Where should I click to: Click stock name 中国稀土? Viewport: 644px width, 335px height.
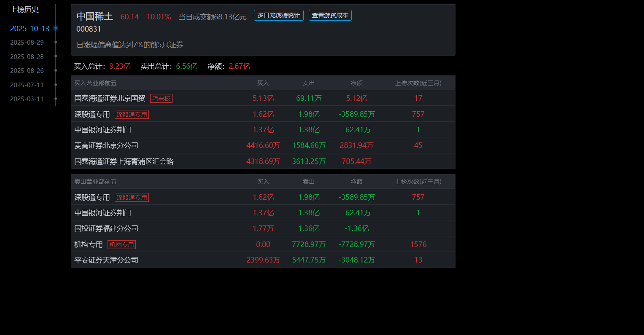95,16
